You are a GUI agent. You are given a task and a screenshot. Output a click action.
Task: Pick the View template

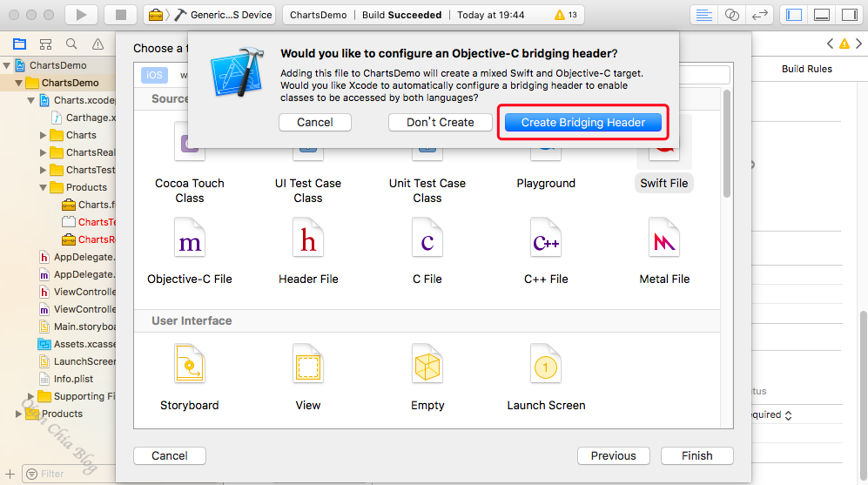[x=308, y=378]
